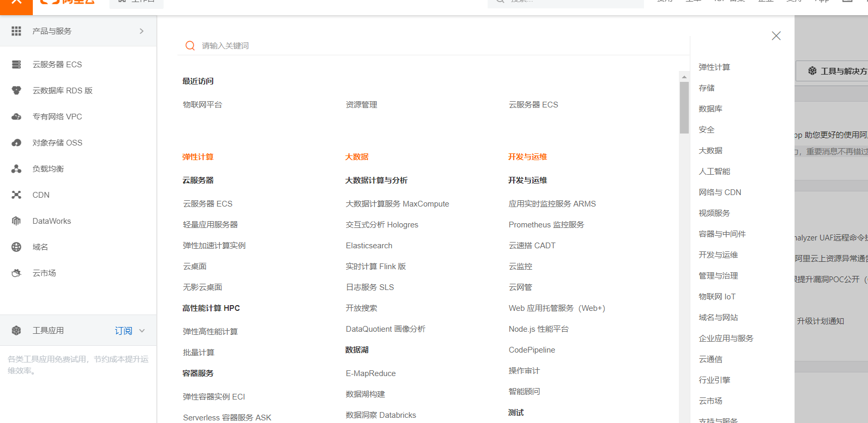This screenshot has width=868, height=423.
Task: Select the 网络与 CDN category
Action: point(720,192)
